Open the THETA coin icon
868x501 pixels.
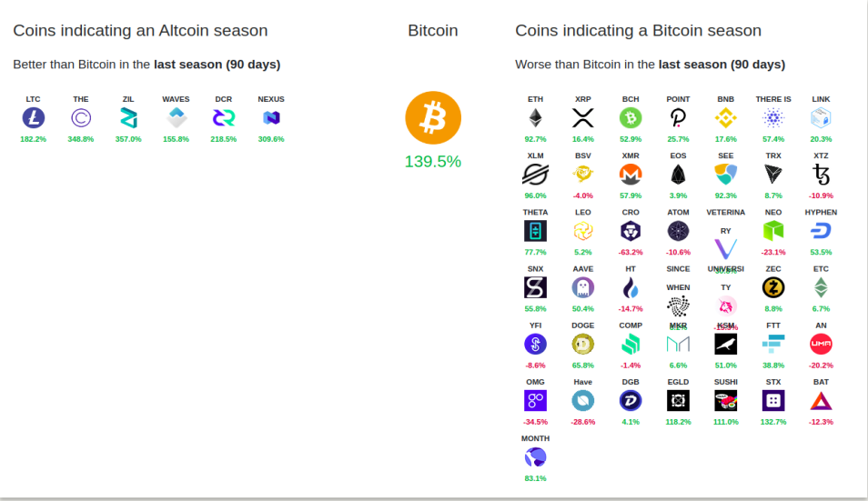coord(535,231)
